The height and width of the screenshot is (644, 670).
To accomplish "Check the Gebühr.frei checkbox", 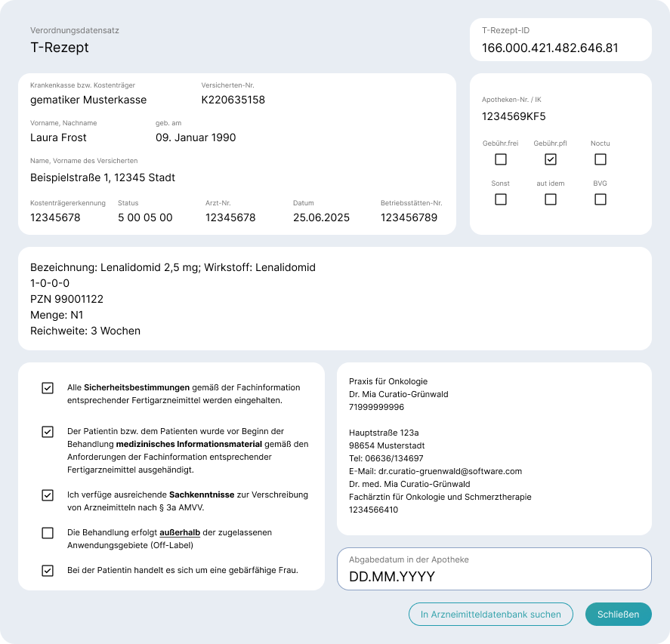I will click(500, 159).
